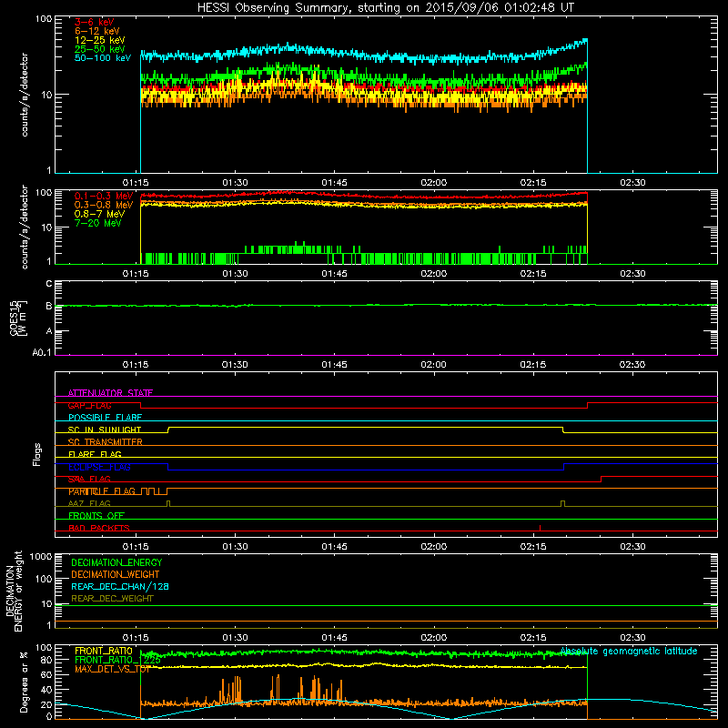This screenshot has height=728, width=728.
Task: Select the 50-100 keV legend label
Action: 103,58
